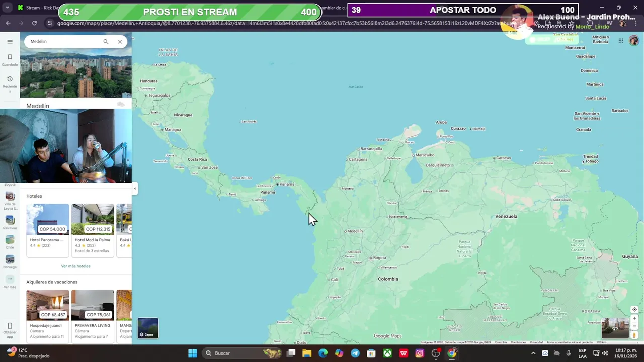The height and width of the screenshot is (362, 644).
Task: Collapse the side panel arrow
Action: pyautogui.click(x=134, y=189)
